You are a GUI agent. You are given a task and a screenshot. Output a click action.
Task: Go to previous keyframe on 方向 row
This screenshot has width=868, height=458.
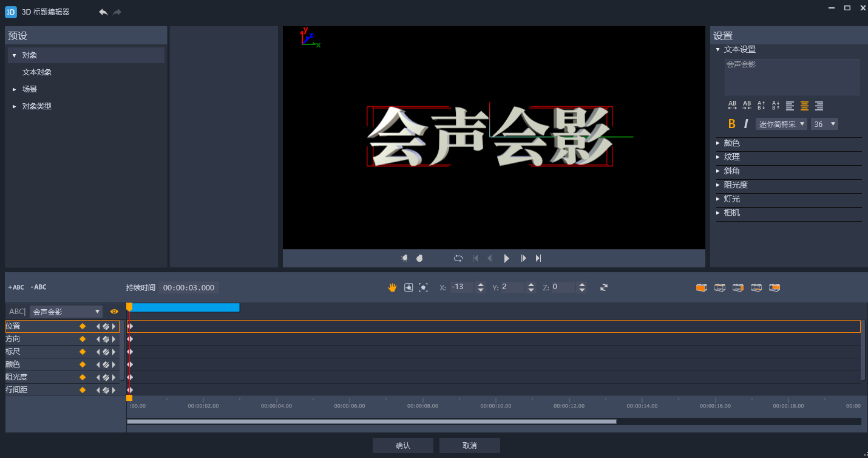(98, 339)
